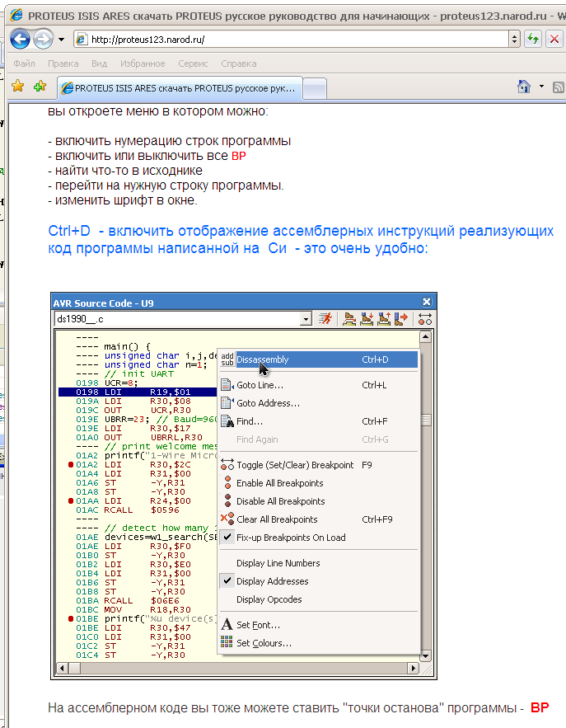Click the Home icon in browser toolbar
The image size is (566, 728).
tap(523, 87)
